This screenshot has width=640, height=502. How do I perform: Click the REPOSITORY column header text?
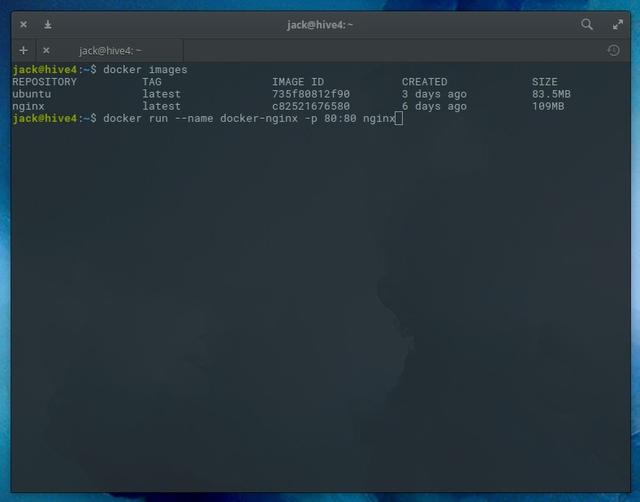[44, 82]
